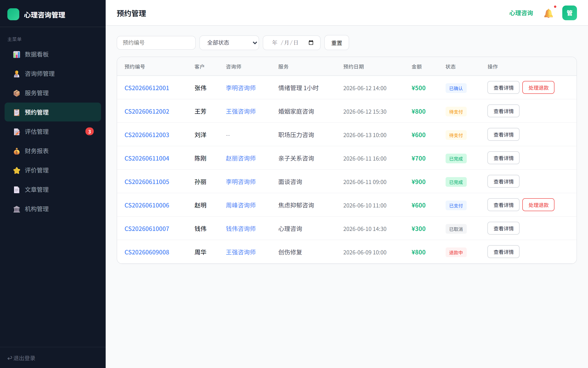Click the 预约编号 search field
Viewport: 588px width, 368px height.
click(x=156, y=43)
